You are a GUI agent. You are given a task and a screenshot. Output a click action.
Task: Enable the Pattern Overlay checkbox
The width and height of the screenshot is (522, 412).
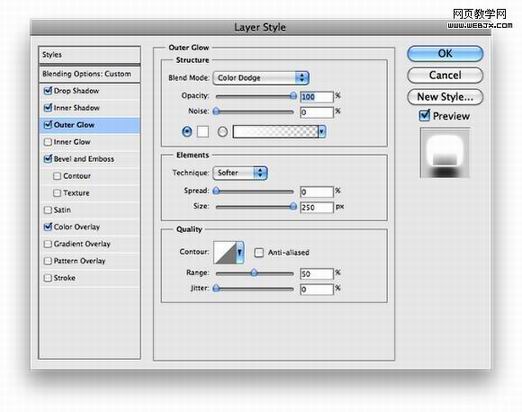[48, 261]
